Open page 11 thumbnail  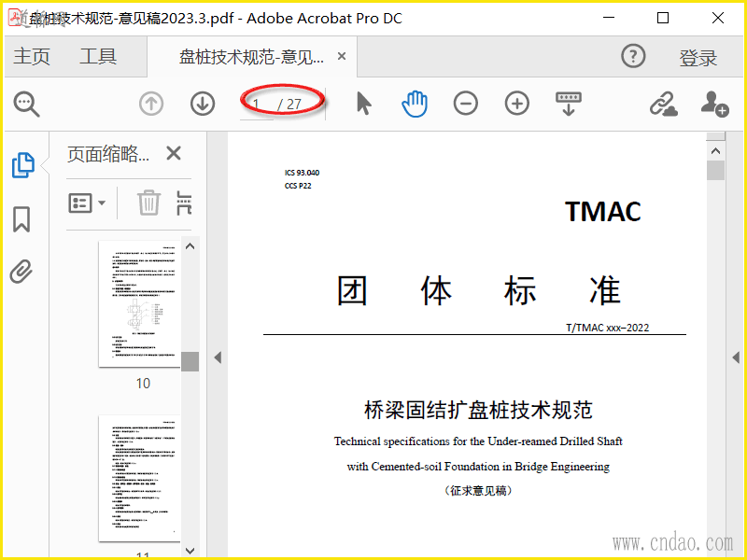(139, 478)
